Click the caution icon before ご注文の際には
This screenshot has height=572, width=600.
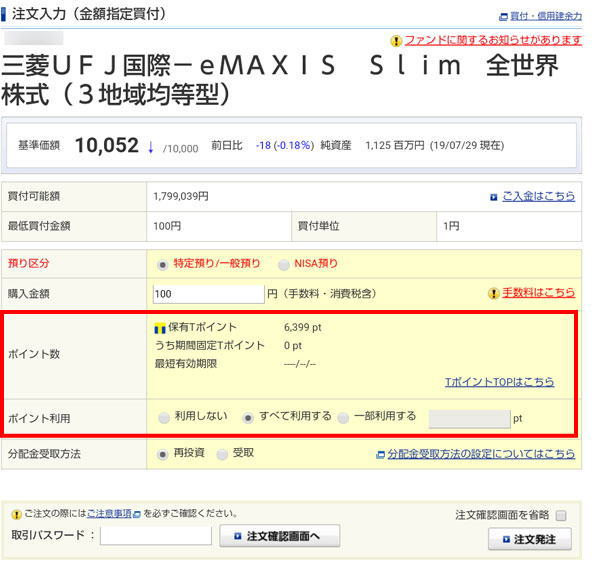pos(16,514)
